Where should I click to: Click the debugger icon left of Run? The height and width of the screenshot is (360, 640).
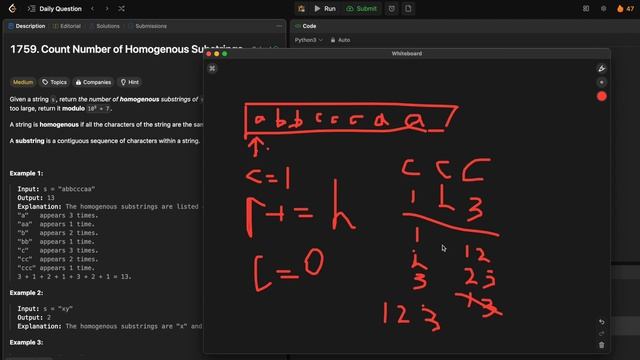click(301, 9)
